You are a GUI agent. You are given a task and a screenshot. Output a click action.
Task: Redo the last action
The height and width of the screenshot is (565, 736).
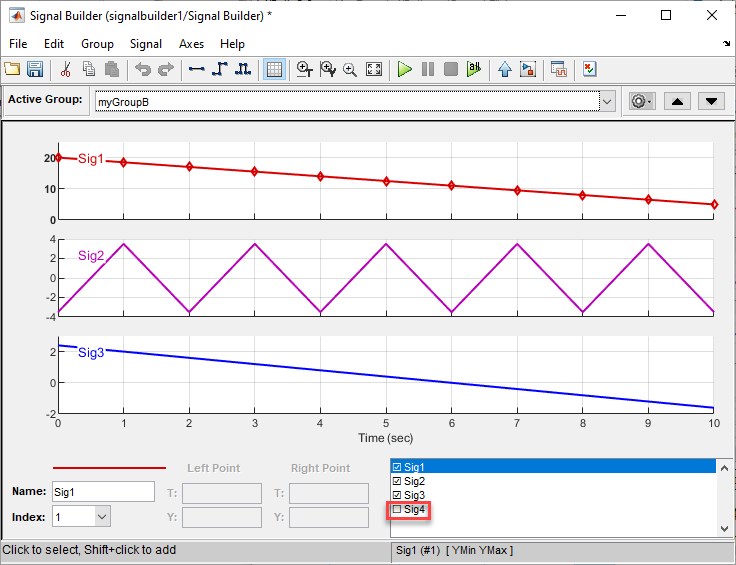click(165, 69)
